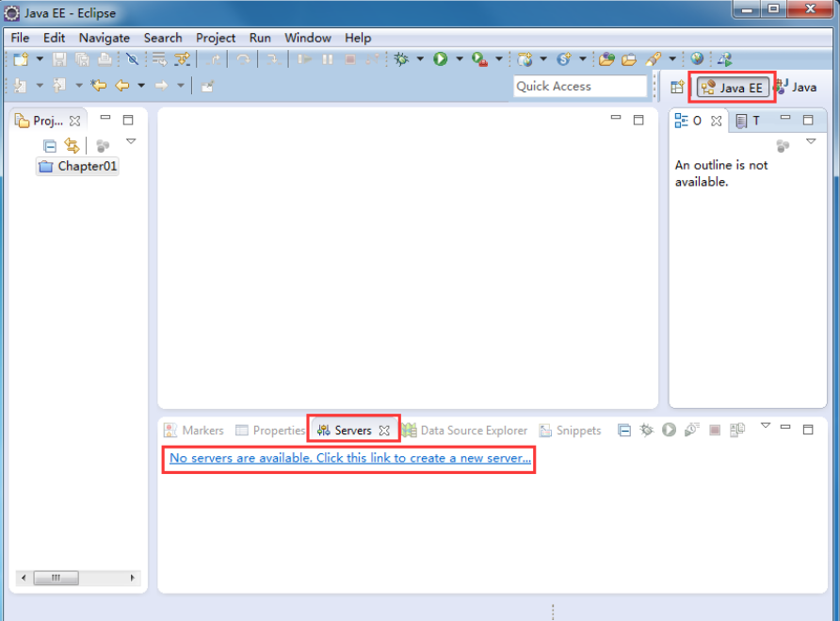Open the External Tools dropdown arrow
840x621 pixels.
click(499, 59)
